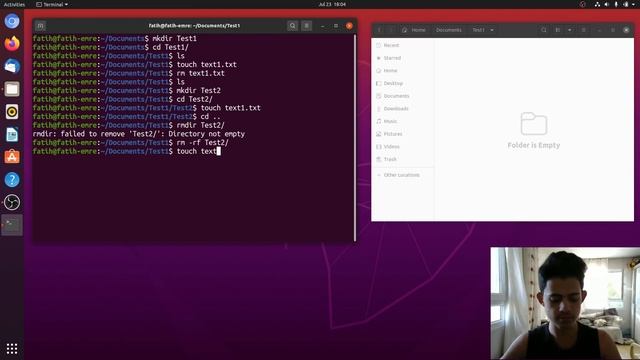
Task: Select Home in the Files path bar
Action: click(414, 30)
